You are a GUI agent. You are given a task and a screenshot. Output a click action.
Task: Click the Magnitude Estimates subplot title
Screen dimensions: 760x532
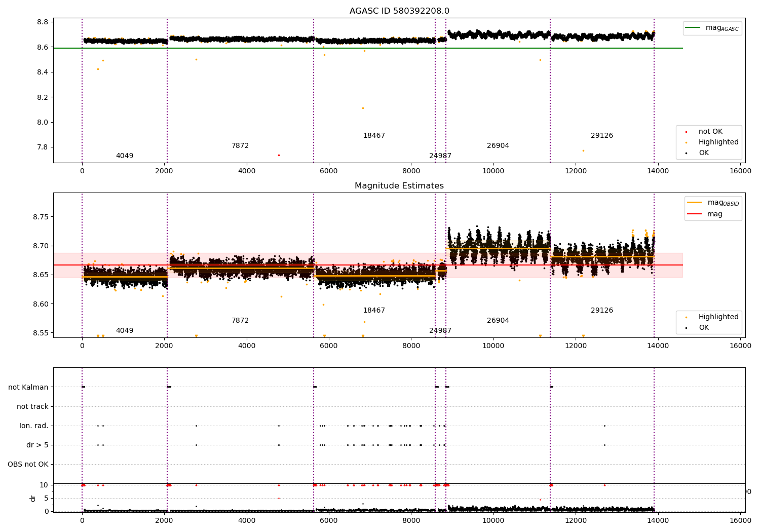click(x=399, y=186)
